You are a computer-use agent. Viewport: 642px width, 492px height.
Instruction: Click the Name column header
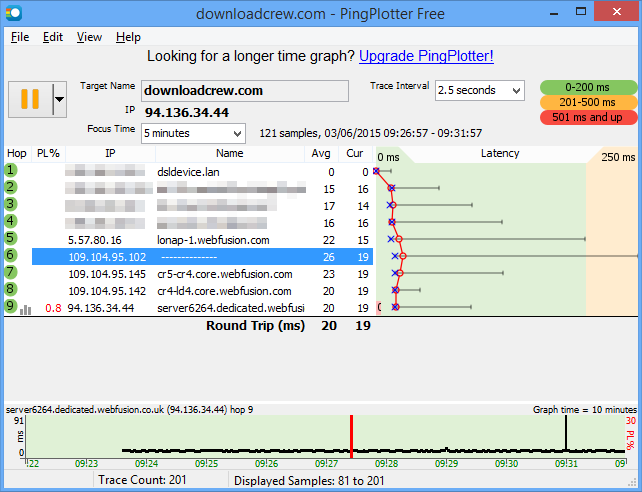pyautogui.click(x=230, y=153)
